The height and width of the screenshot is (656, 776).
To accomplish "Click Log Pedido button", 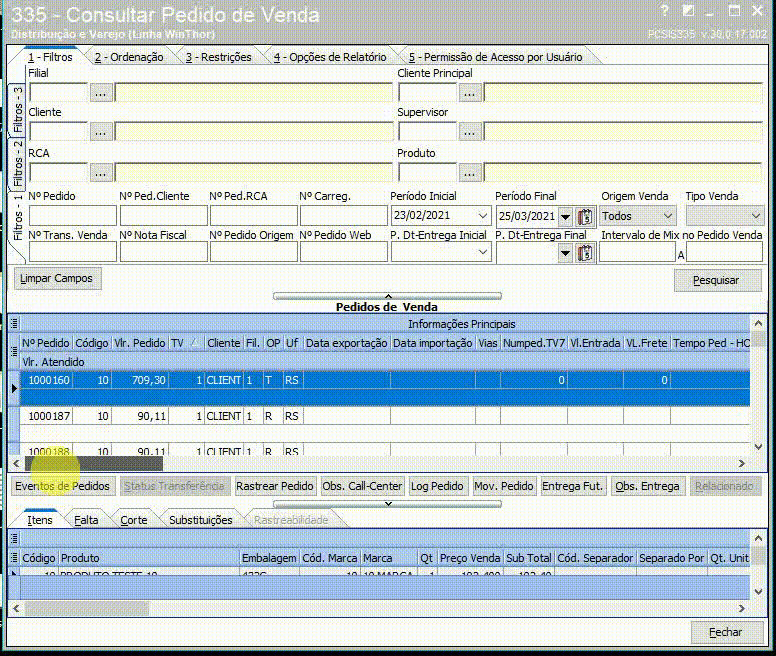I will point(436,486).
